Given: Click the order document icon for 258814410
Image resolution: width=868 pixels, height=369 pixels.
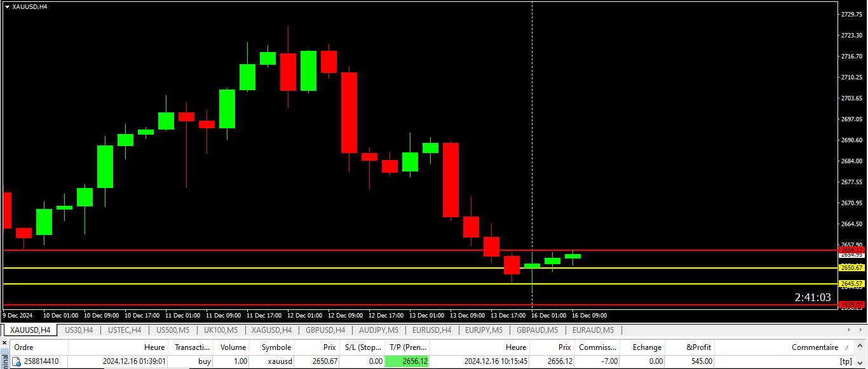Looking at the screenshot, I should (18, 361).
